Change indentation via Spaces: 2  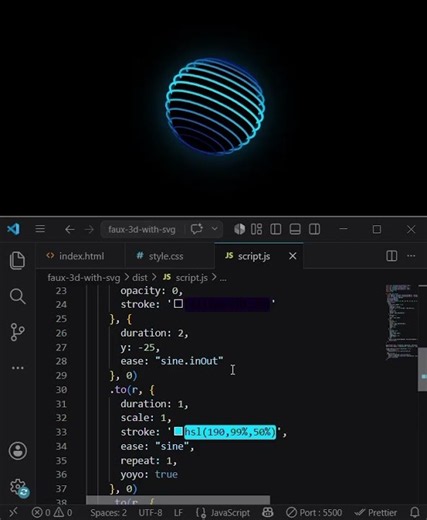pyautogui.click(x=108, y=512)
